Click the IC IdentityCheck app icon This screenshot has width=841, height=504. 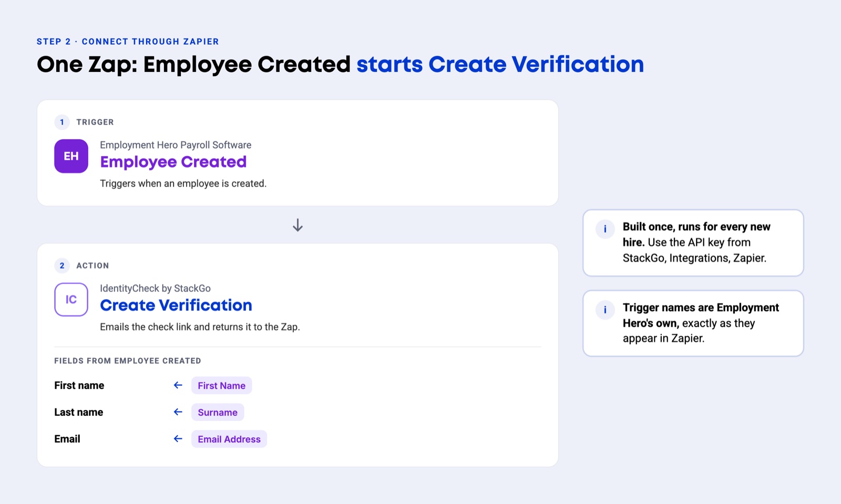[71, 300]
